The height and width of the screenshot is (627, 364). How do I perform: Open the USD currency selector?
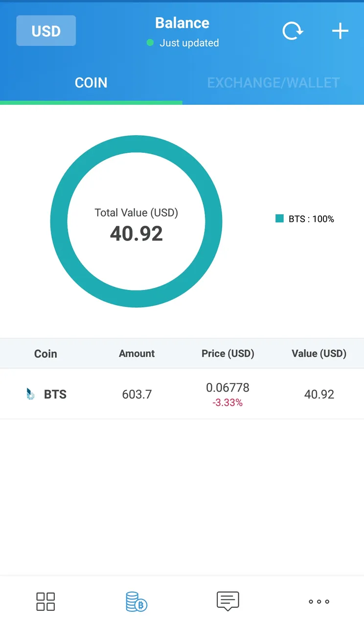tap(46, 31)
